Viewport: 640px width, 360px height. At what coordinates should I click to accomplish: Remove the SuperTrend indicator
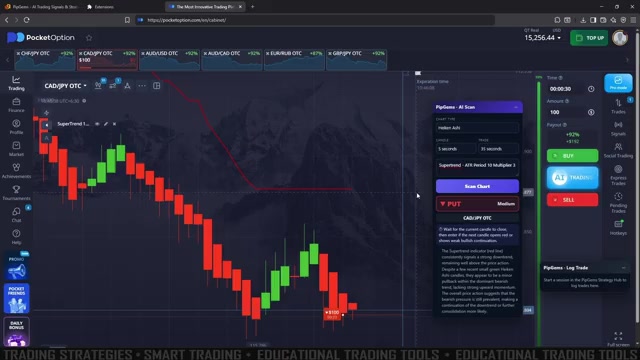tap(114, 124)
